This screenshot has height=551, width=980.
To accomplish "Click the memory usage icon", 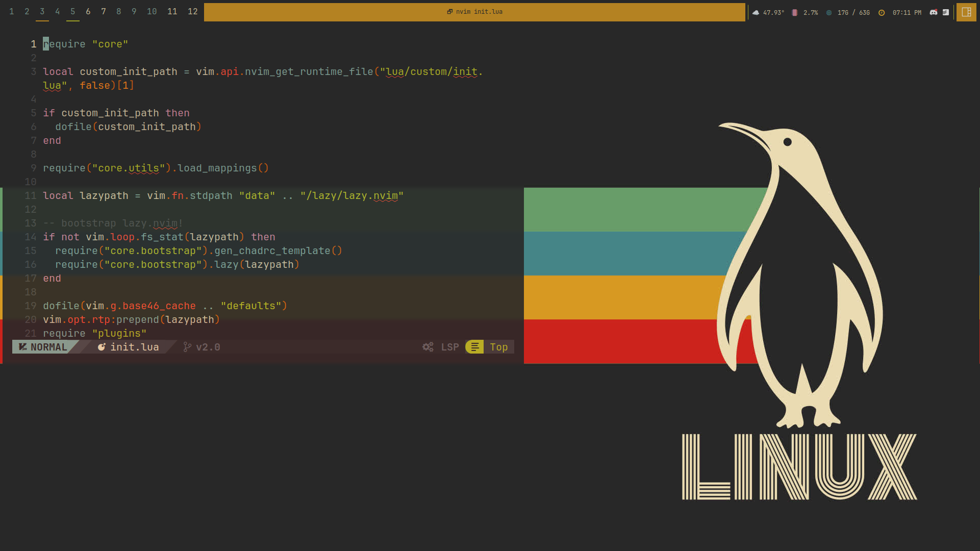I will (829, 12).
